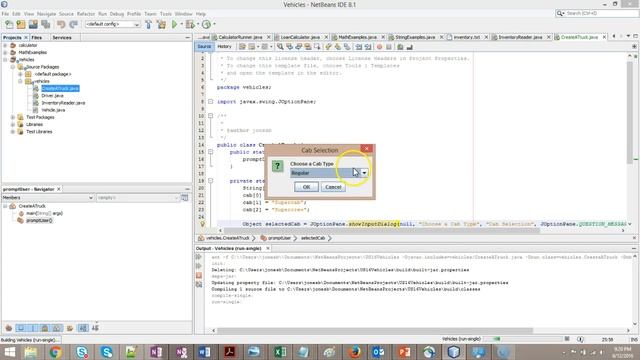Image resolution: width=640 pixels, height=360 pixels.
Task: Click the Redo toolbar icon
Action: point(73,24)
